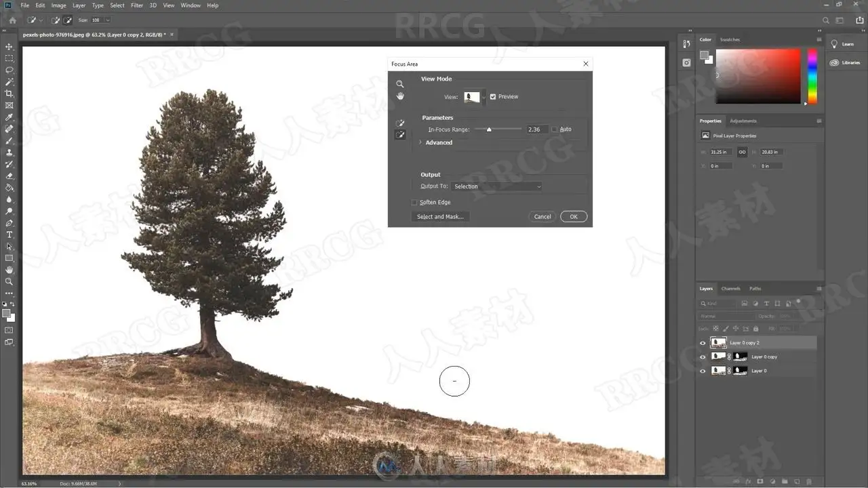868x488 pixels.
Task: Select the Horizontal Type tool
Action: 9,235
